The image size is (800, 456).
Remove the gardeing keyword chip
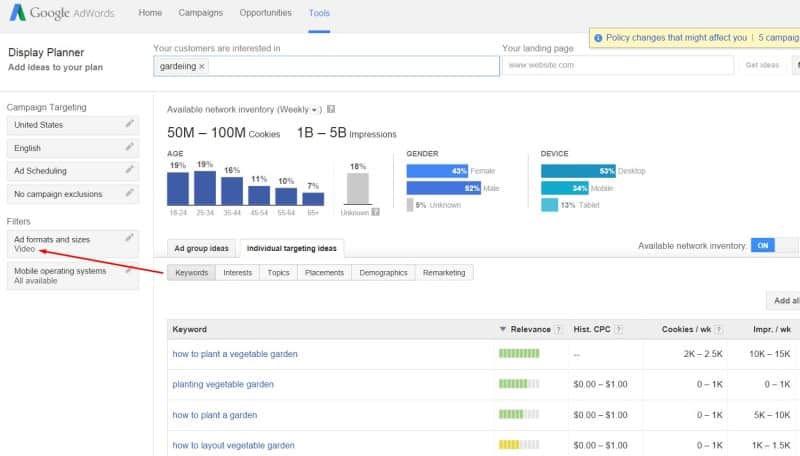(x=202, y=67)
